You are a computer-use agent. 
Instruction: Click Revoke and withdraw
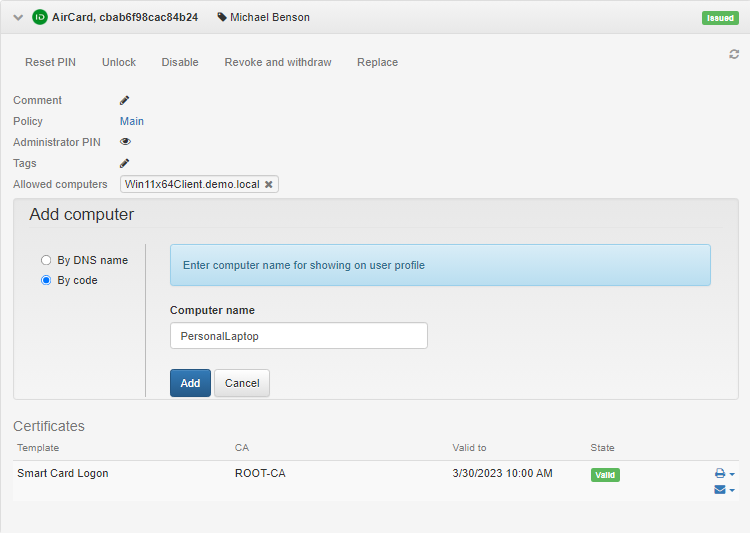pyautogui.click(x=278, y=62)
